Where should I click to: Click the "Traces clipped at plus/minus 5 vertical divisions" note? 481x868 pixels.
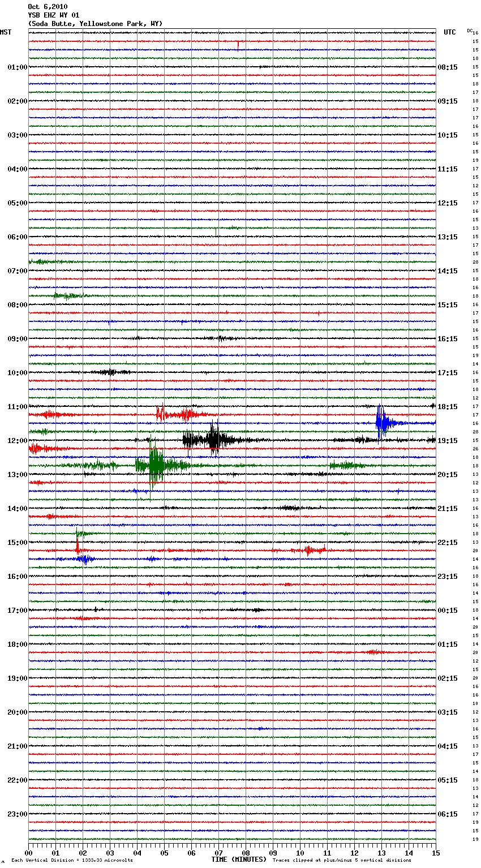(x=342, y=861)
